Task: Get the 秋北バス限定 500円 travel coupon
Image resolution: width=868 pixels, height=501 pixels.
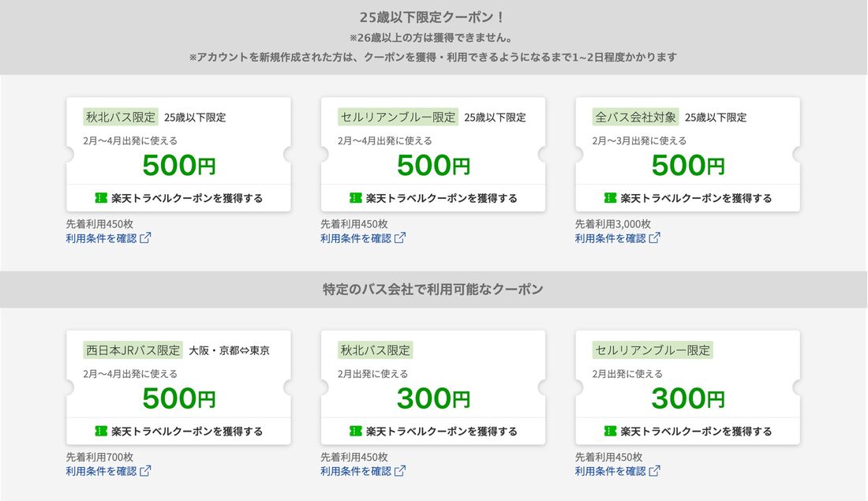Action: coord(178,198)
